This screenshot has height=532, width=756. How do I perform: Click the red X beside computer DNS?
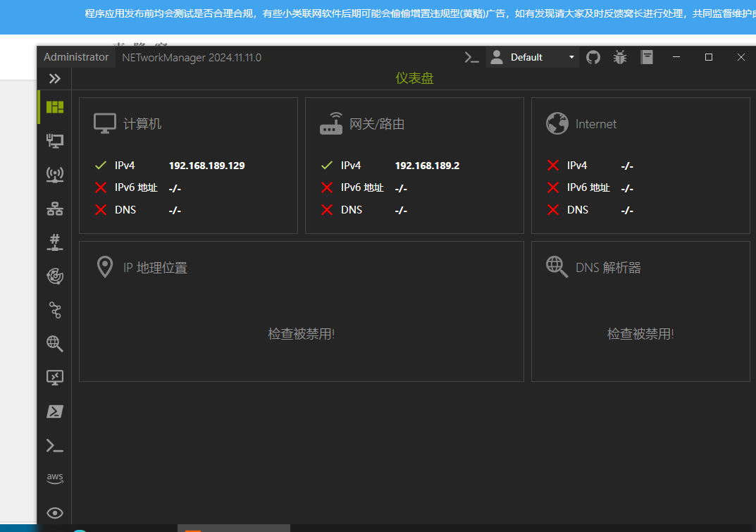101,210
